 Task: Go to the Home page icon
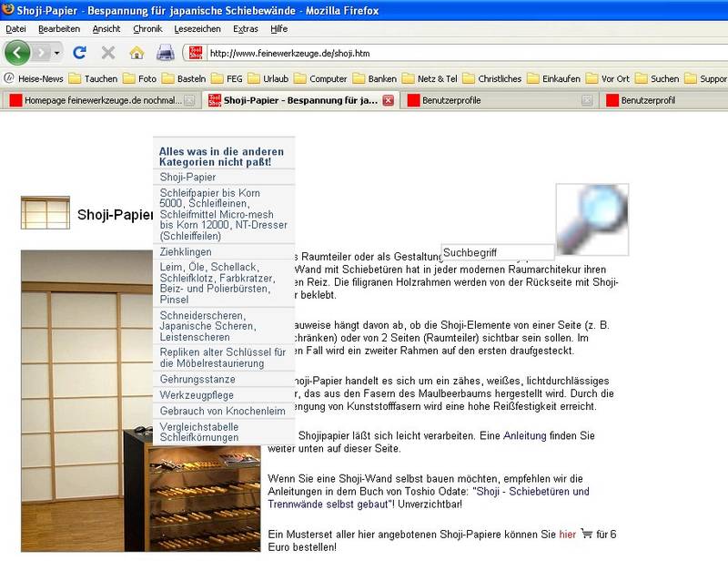click(x=136, y=53)
